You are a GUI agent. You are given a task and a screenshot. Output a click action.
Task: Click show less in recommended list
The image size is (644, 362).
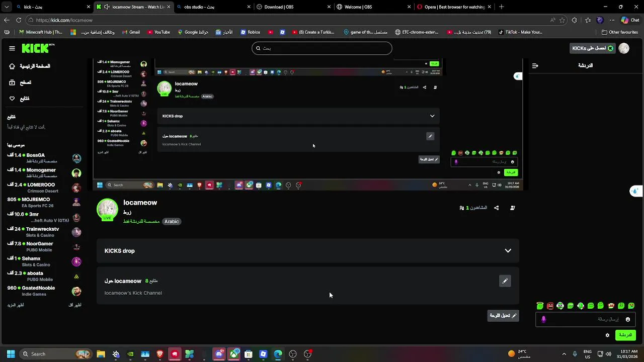point(74,305)
